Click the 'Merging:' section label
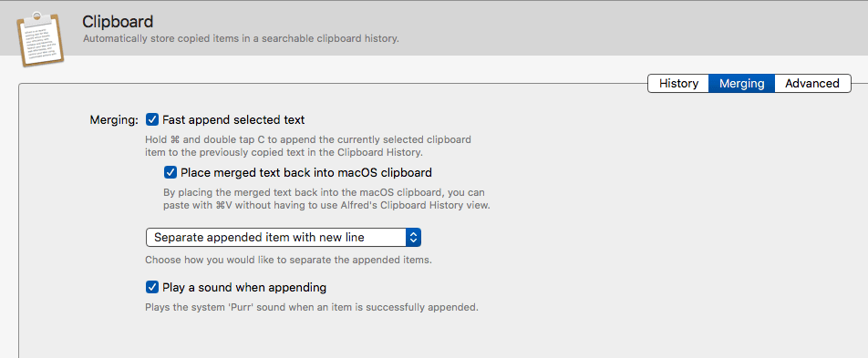The height and width of the screenshot is (358, 868). click(114, 120)
